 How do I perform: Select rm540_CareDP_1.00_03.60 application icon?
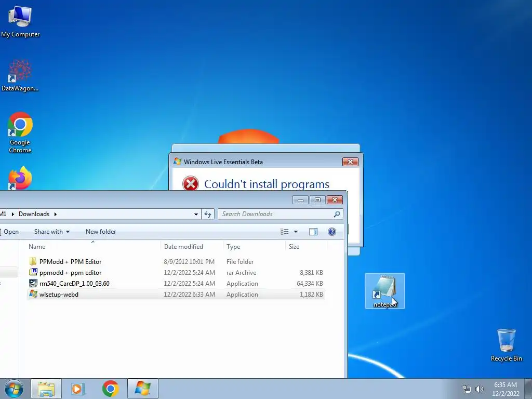point(33,283)
